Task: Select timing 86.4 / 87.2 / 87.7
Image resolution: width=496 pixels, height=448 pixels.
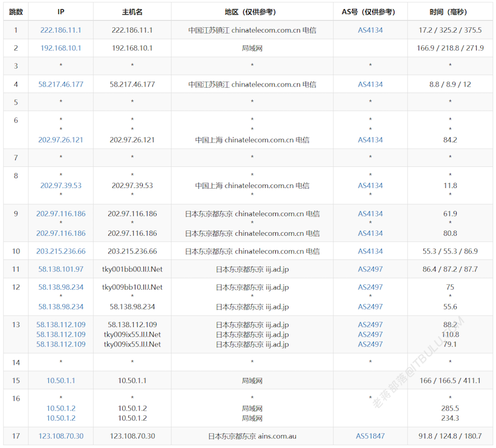Action: coord(450,269)
